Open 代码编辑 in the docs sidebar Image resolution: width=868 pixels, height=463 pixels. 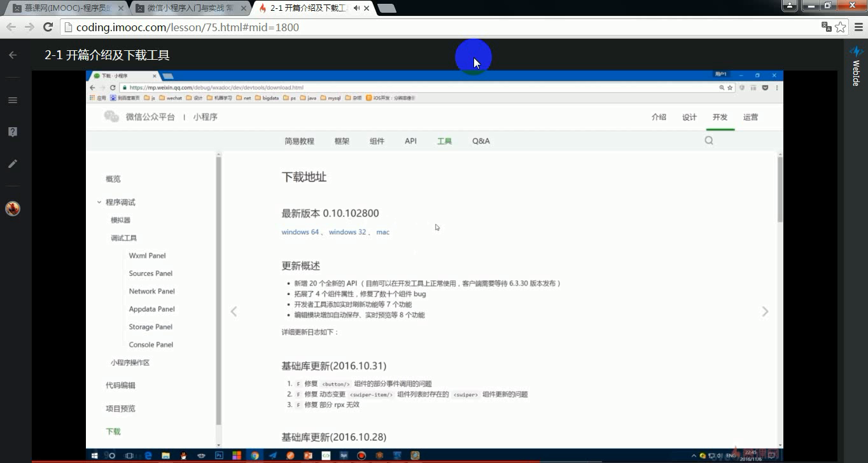point(120,385)
